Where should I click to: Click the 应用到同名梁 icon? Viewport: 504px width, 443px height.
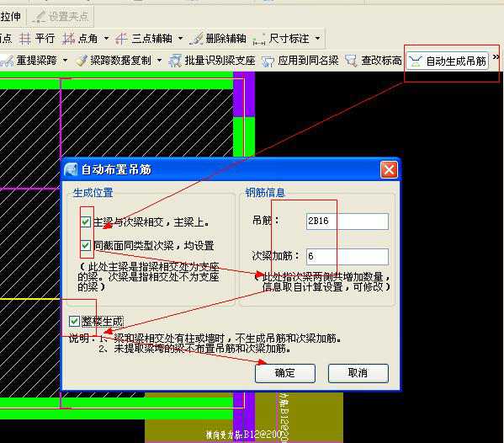268,61
